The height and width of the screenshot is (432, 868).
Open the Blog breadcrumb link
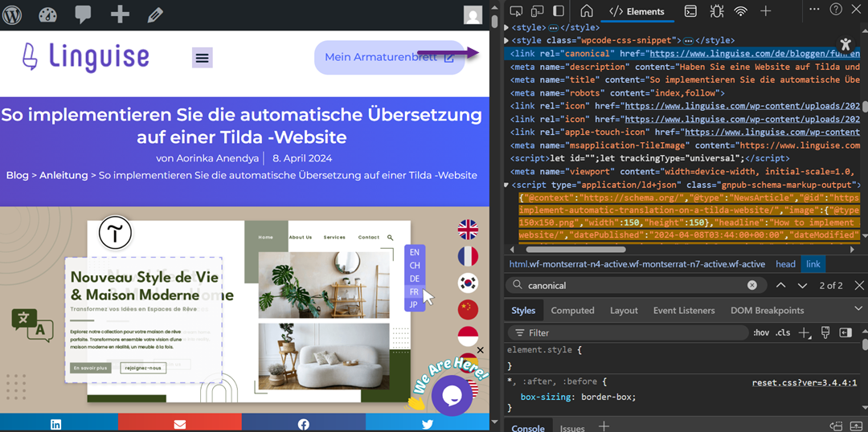[x=17, y=175]
